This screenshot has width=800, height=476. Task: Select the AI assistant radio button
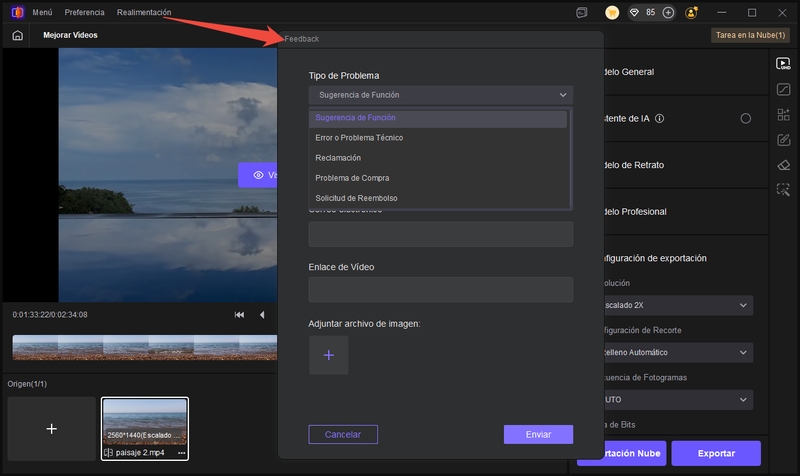(745, 118)
